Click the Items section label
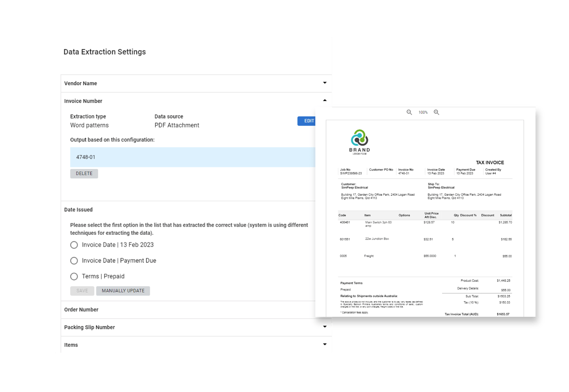 coord(71,345)
